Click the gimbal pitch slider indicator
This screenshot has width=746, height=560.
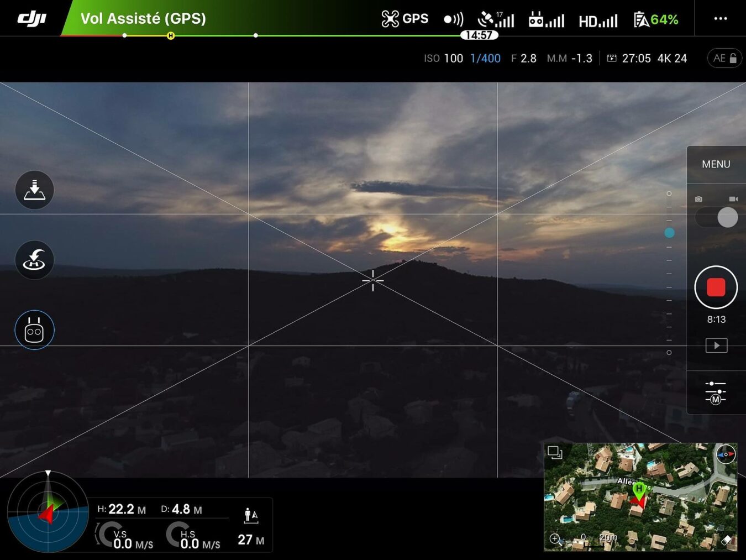(x=669, y=233)
